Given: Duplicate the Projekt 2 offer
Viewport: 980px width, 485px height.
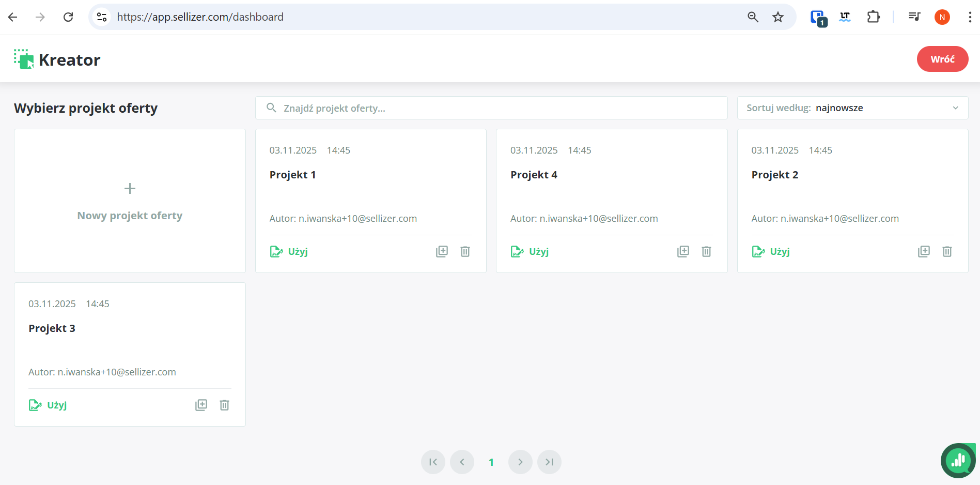Looking at the screenshot, I should coord(924,251).
